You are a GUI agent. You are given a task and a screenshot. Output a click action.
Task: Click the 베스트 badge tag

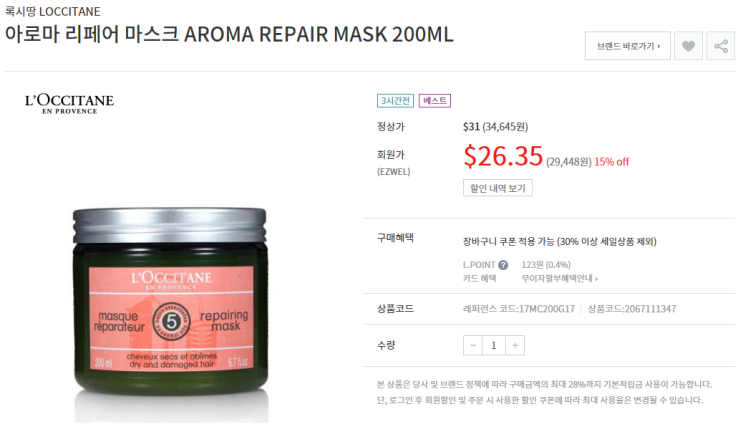click(x=435, y=101)
